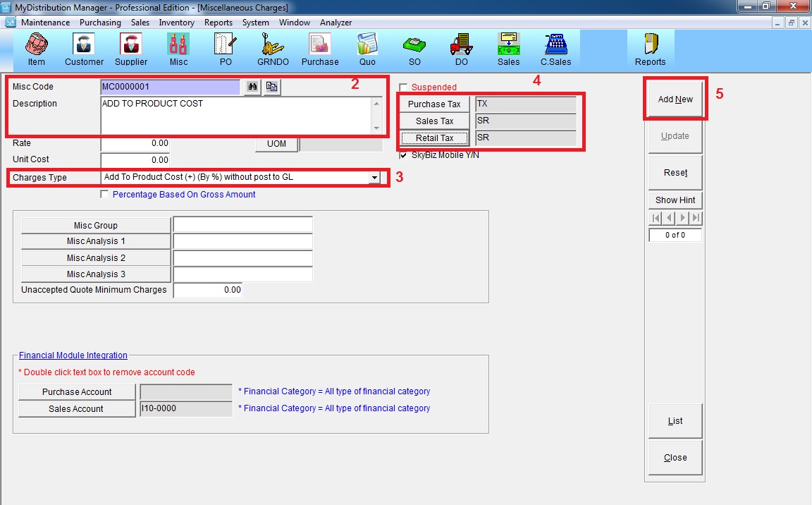Toggle Percentage Based On Gross Amount checkbox
The image size is (812, 505).
tap(105, 195)
